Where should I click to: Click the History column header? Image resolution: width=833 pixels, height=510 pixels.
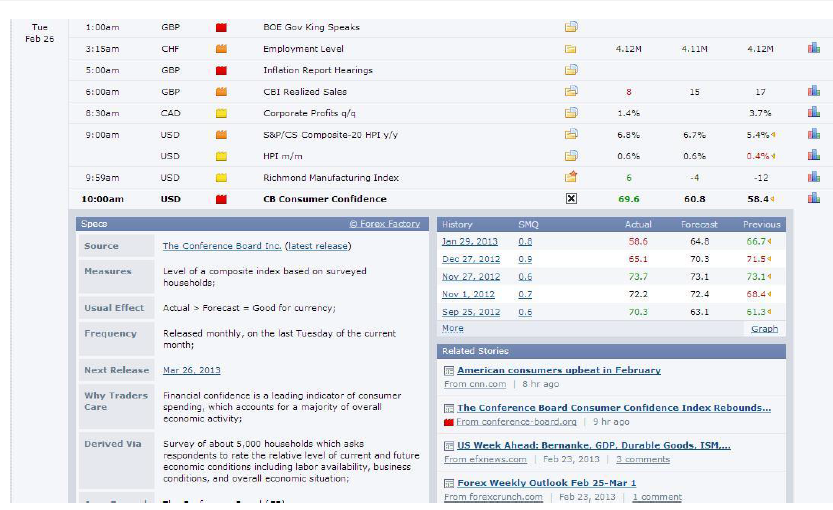457,225
